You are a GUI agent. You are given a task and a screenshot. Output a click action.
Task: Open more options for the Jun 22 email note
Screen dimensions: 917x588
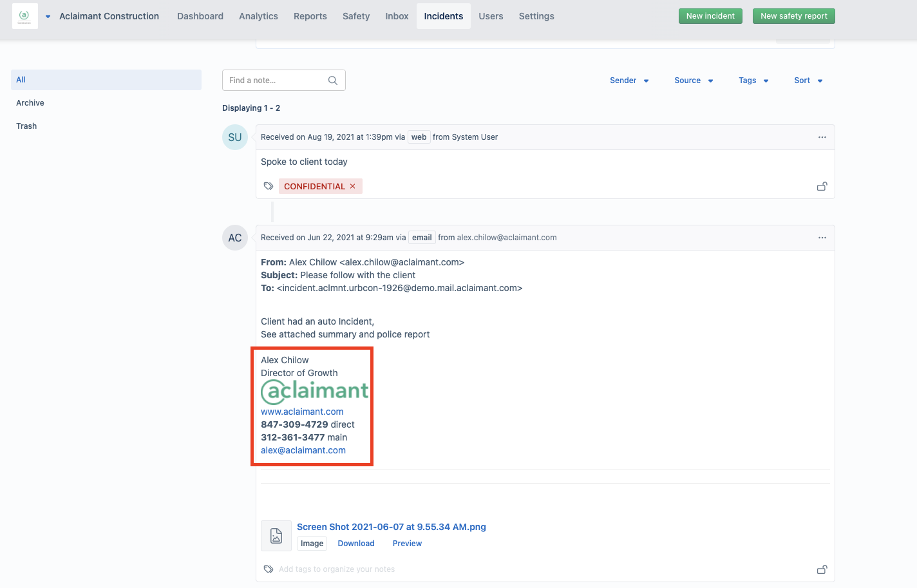click(822, 238)
